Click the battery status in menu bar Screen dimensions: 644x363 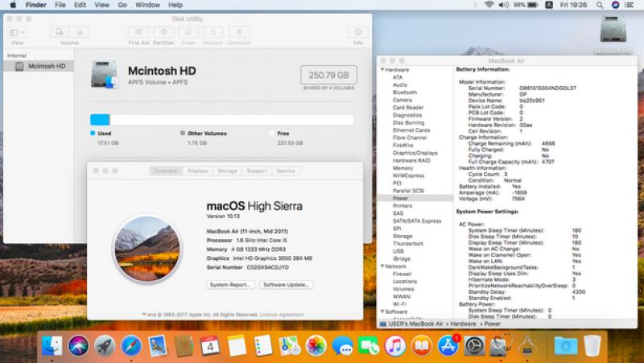pos(526,5)
